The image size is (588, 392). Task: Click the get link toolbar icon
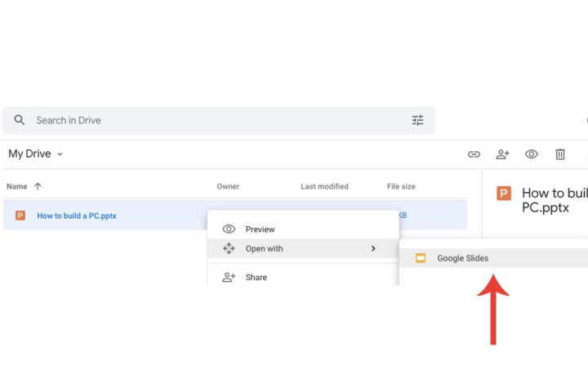[474, 154]
